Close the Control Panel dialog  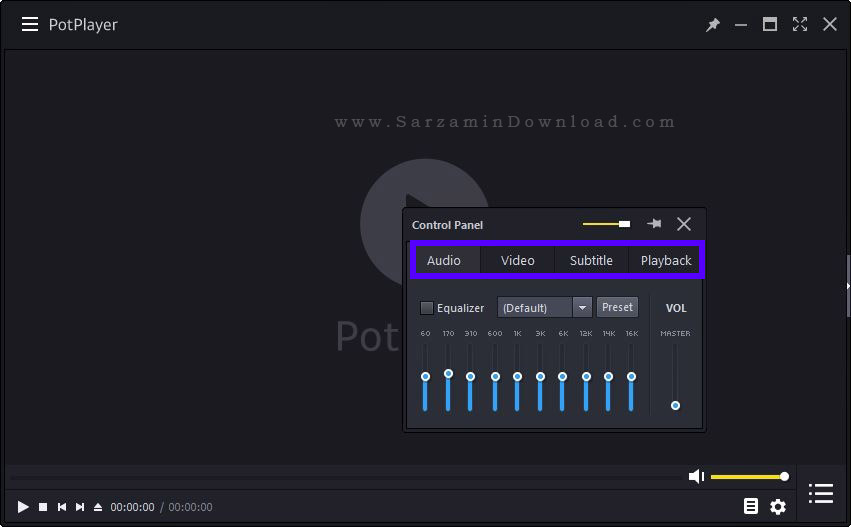pos(684,224)
